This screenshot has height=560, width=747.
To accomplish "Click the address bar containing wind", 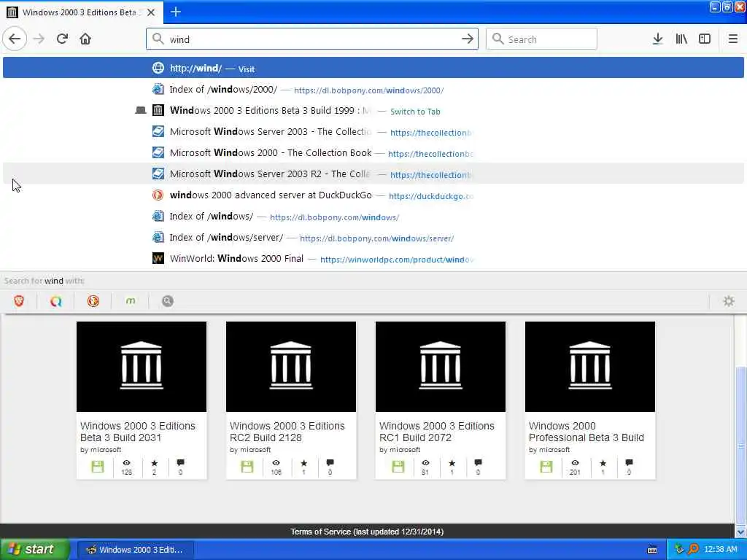I will pyautogui.click(x=312, y=39).
